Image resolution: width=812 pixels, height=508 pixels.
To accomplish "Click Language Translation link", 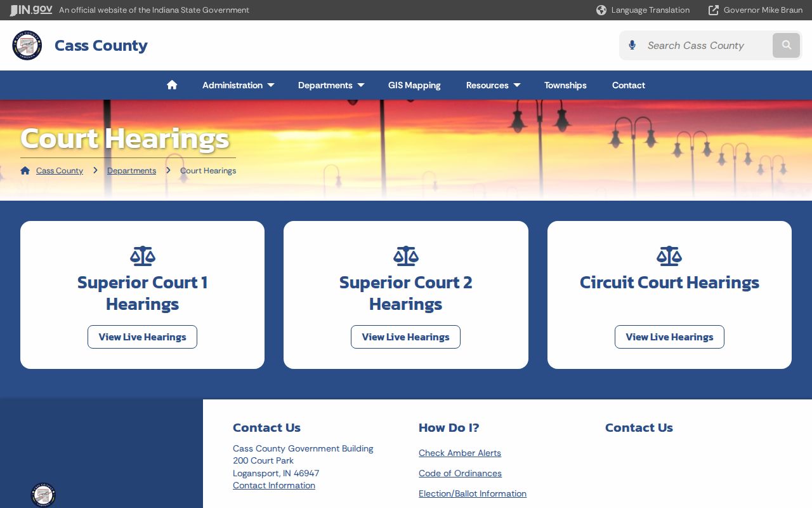I will (650, 10).
